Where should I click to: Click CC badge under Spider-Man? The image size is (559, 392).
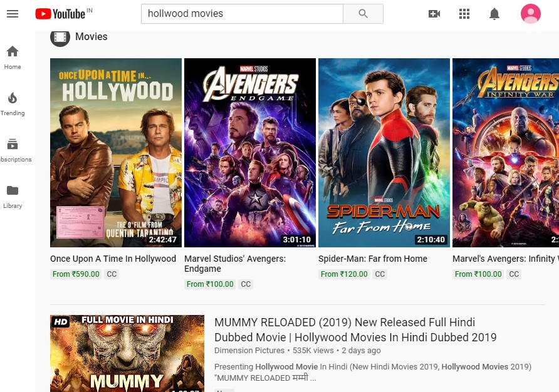(x=380, y=274)
